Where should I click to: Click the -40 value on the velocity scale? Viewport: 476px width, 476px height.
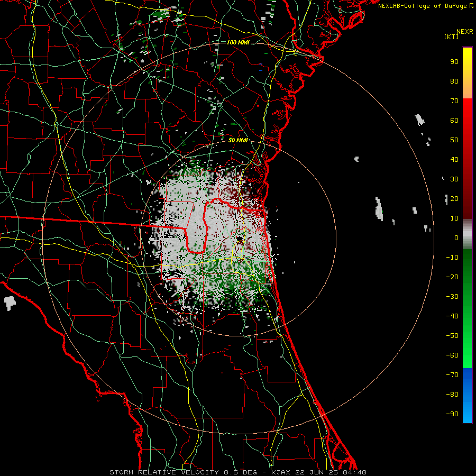click(452, 316)
